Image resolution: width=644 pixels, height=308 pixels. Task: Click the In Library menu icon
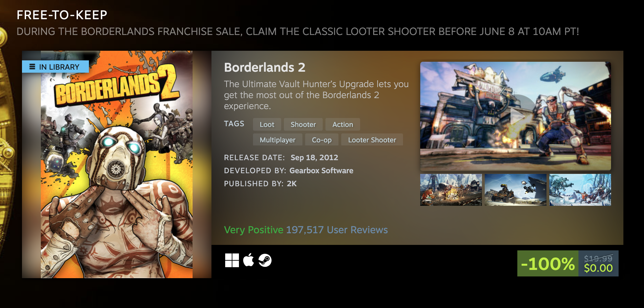pyautogui.click(x=32, y=67)
